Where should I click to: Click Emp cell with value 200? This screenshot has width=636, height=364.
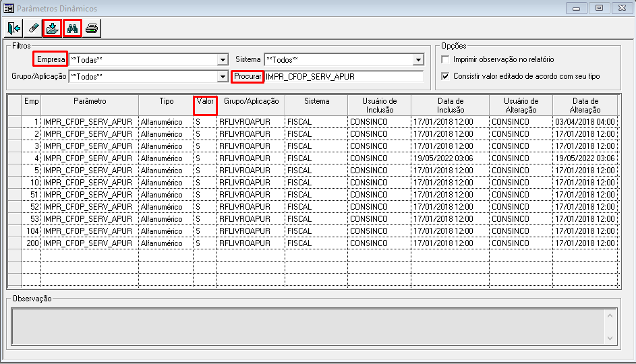(31, 243)
